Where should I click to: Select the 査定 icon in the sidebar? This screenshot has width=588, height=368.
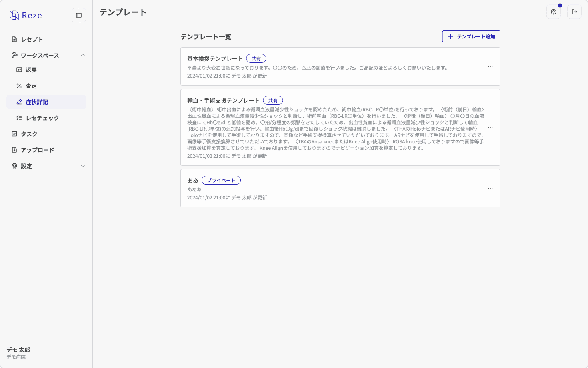[19, 86]
